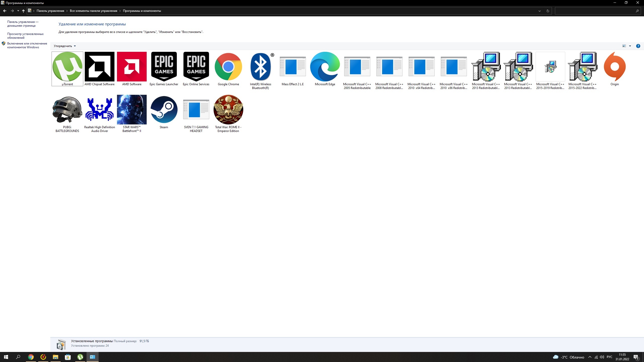Viewport: 644px width, 362px height.
Task: Open the Упорядочить dropdown menu
Action: point(65,46)
